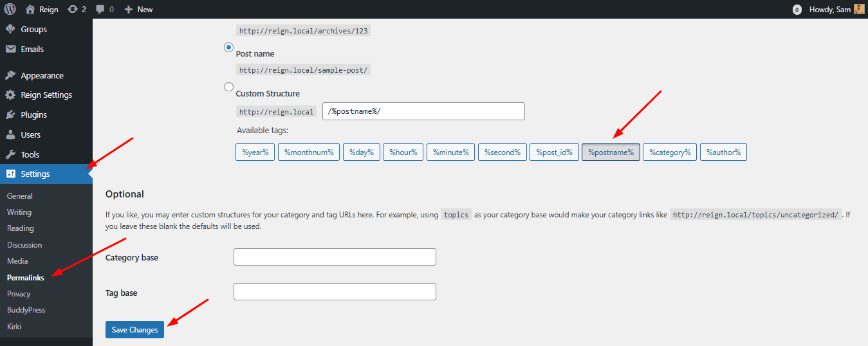Select the Custom Structure radio button
The width and height of the screenshot is (868, 346).
[x=228, y=87]
